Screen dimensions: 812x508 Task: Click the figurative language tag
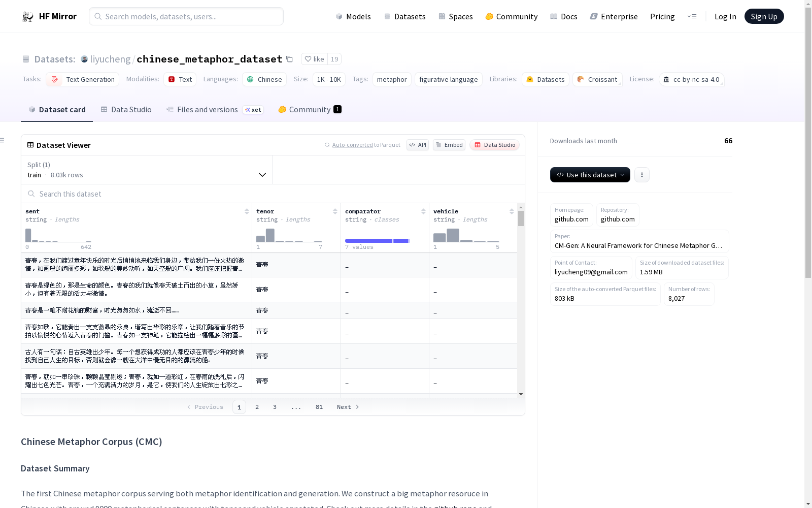coord(449,79)
